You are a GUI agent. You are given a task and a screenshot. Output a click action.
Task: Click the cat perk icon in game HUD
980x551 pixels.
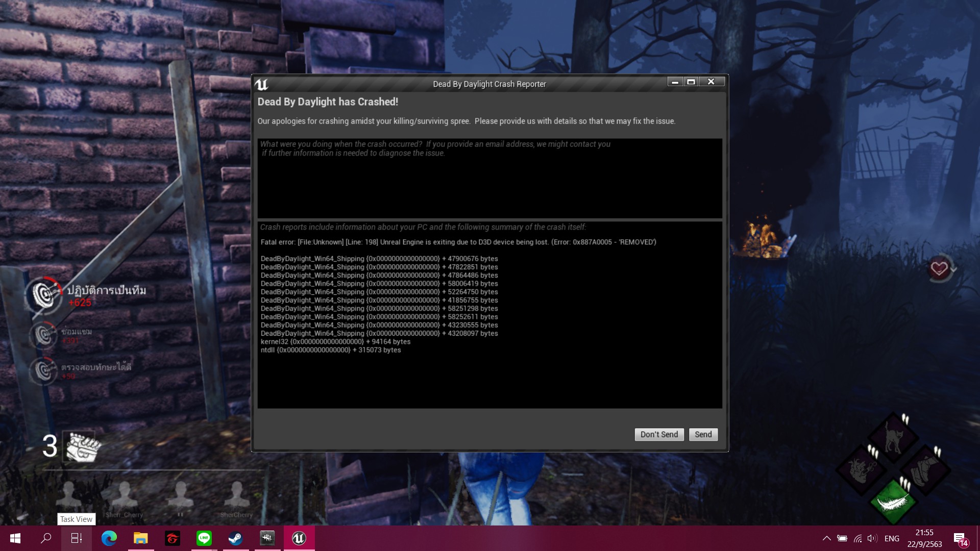(893, 437)
